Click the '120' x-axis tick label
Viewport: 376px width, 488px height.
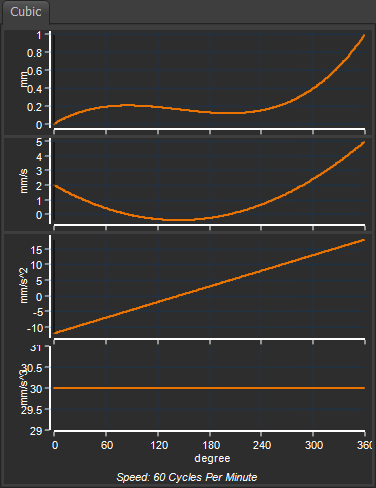(159, 445)
